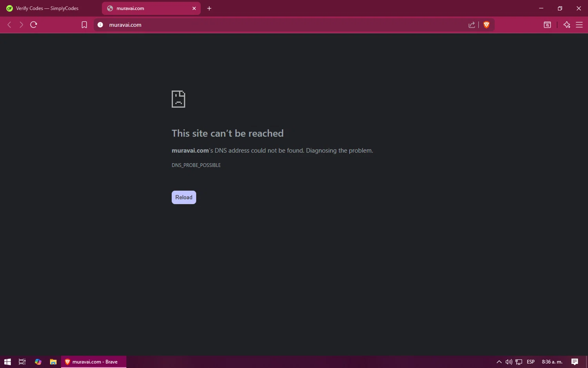Click the browser forward arrow
Image resolution: width=588 pixels, height=368 pixels.
coord(21,25)
